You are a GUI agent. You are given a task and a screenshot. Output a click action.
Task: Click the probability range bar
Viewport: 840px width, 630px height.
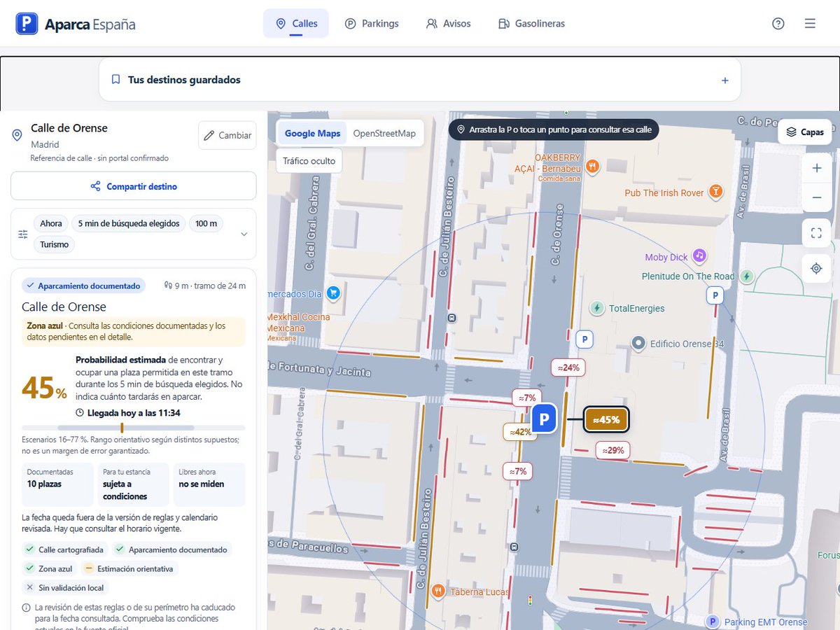tap(134, 428)
